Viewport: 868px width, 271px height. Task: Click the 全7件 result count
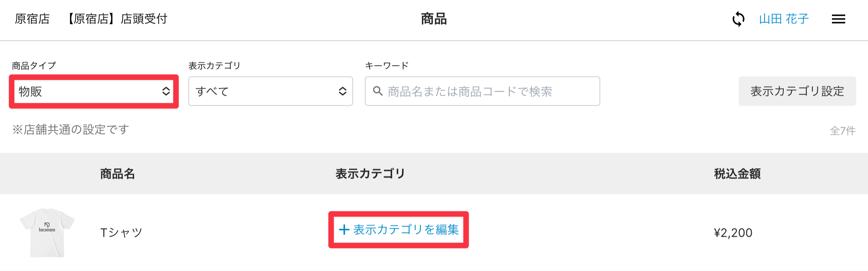842,131
